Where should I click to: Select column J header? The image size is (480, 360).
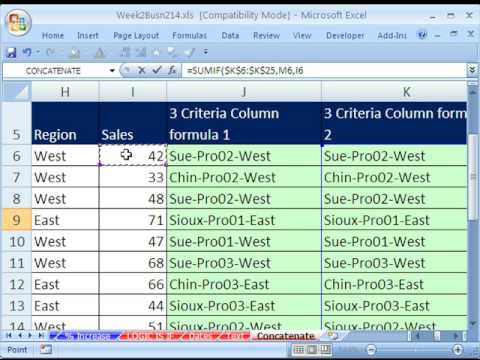[x=244, y=91]
